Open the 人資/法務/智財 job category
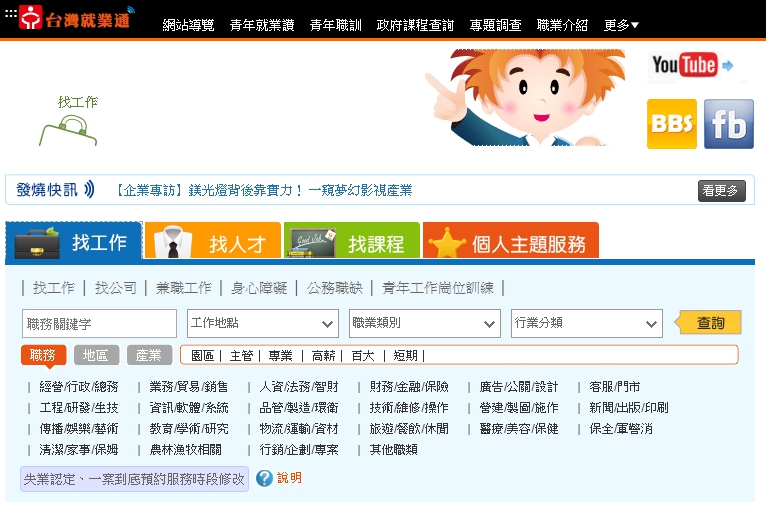Screen dimensions: 766x510 click(298, 387)
